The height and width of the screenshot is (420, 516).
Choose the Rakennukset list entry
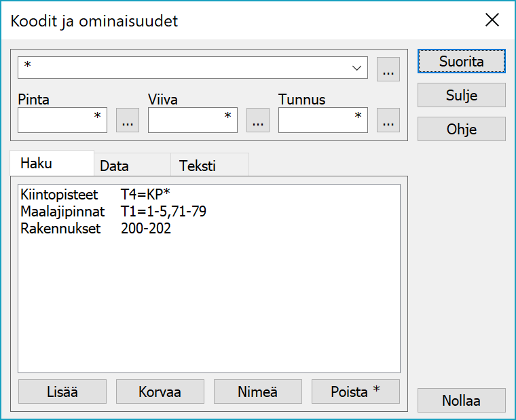[60, 229]
